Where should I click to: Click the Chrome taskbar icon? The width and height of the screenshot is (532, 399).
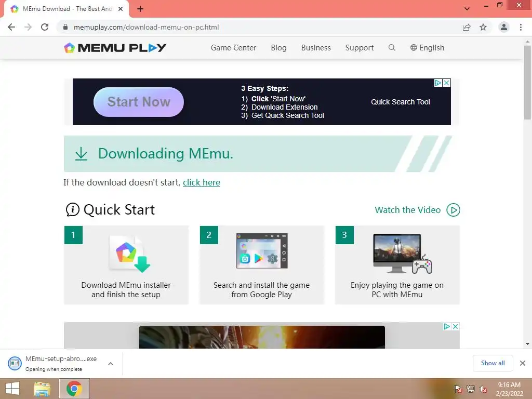coord(74,389)
